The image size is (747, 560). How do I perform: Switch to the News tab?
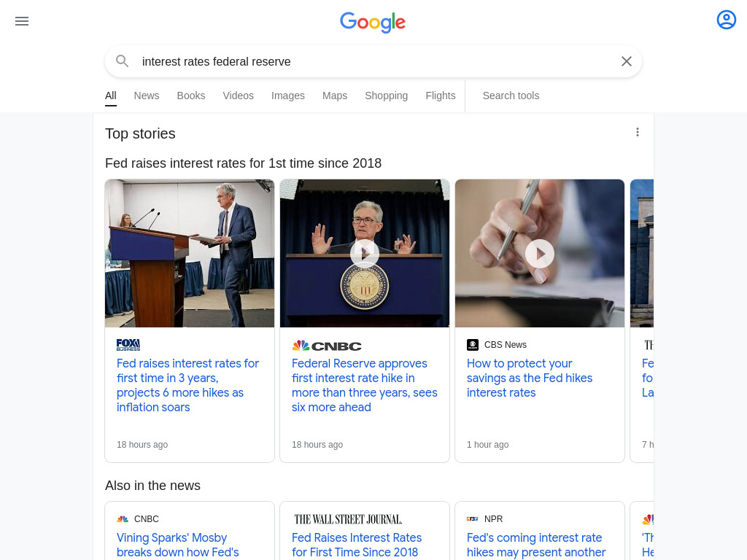[146, 96]
